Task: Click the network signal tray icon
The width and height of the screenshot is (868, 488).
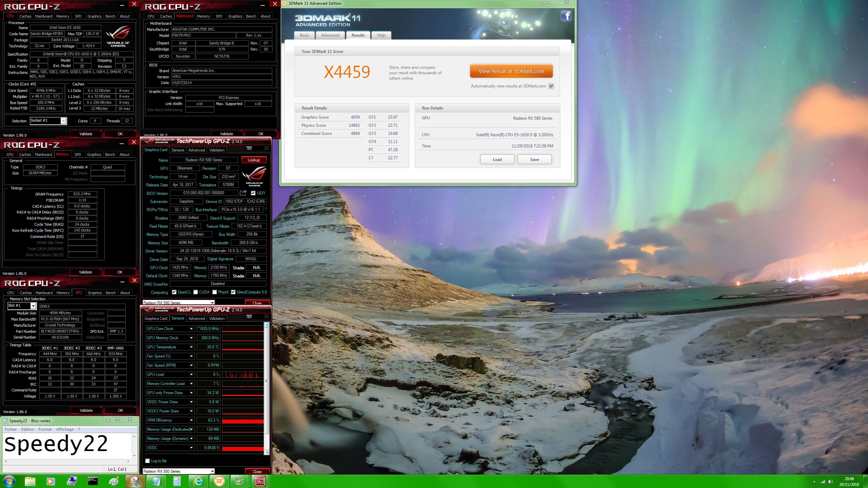Action: tap(822, 482)
